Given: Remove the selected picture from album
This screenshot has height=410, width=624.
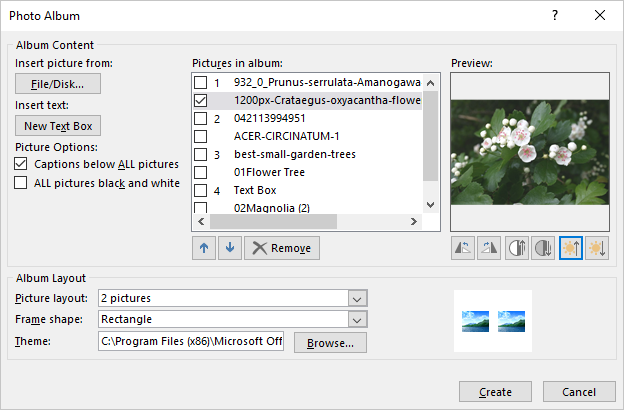Looking at the screenshot, I should [281, 248].
